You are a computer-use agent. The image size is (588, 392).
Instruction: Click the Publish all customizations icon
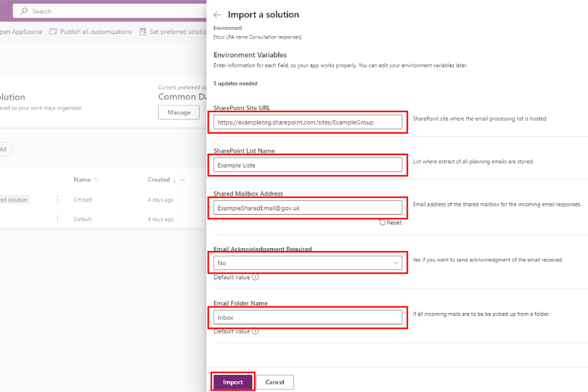click(x=53, y=32)
